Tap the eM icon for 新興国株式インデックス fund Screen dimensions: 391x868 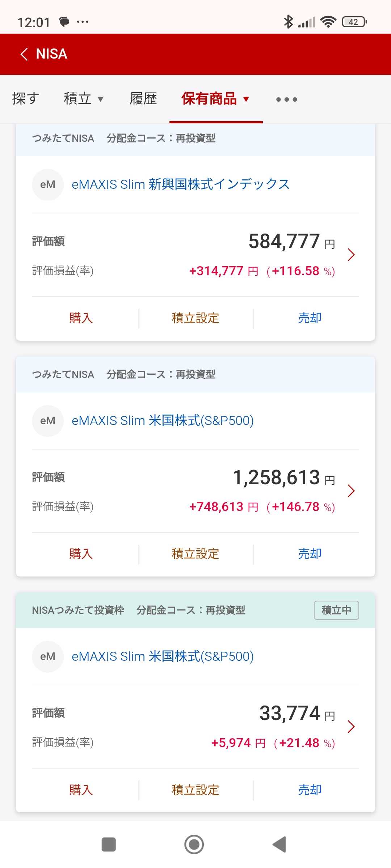click(x=48, y=184)
